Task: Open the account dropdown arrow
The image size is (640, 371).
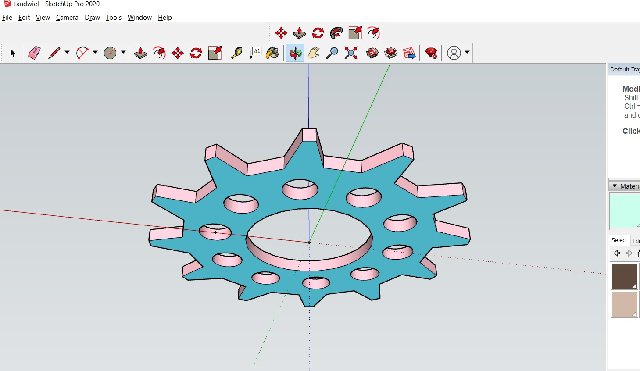Action: pos(467,52)
